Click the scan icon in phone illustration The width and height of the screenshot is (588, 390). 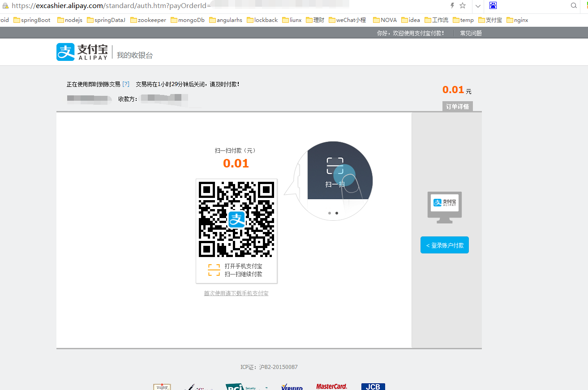(x=335, y=166)
